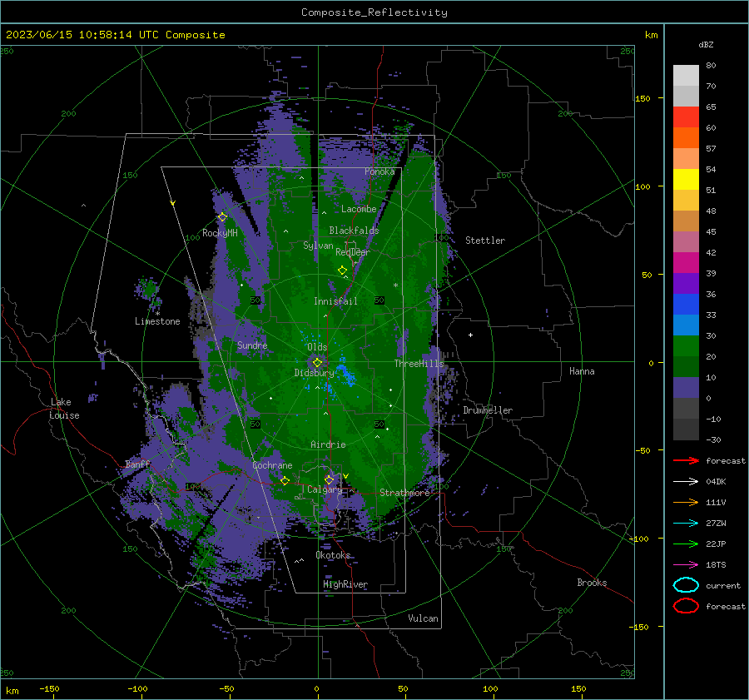Select the orange 111V arrow icon
This screenshot has height=700, width=749.
[686, 502]
